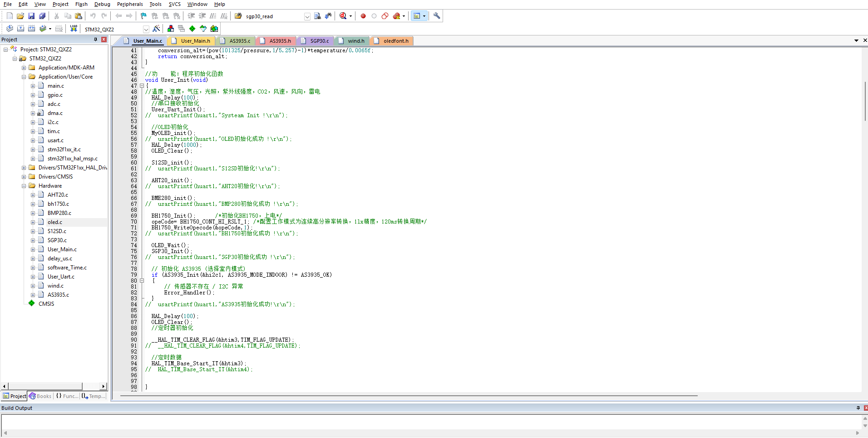Image resolution: width=868 pixels, height=438 pixels.
Task: Copy selection toolbar icon
Action: click(68, 16)
